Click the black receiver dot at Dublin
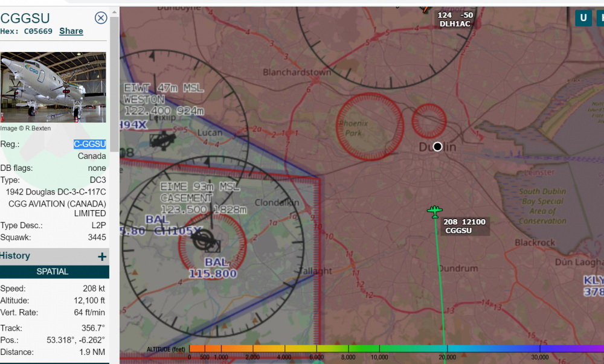This screenshot has height=364, width=604. point(437,147)
